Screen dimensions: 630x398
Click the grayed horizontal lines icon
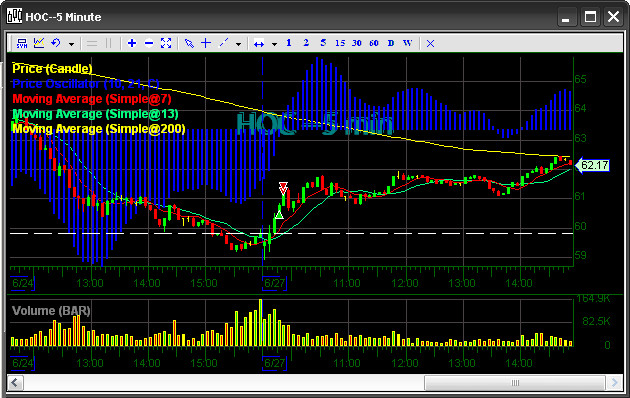(92, 43)
